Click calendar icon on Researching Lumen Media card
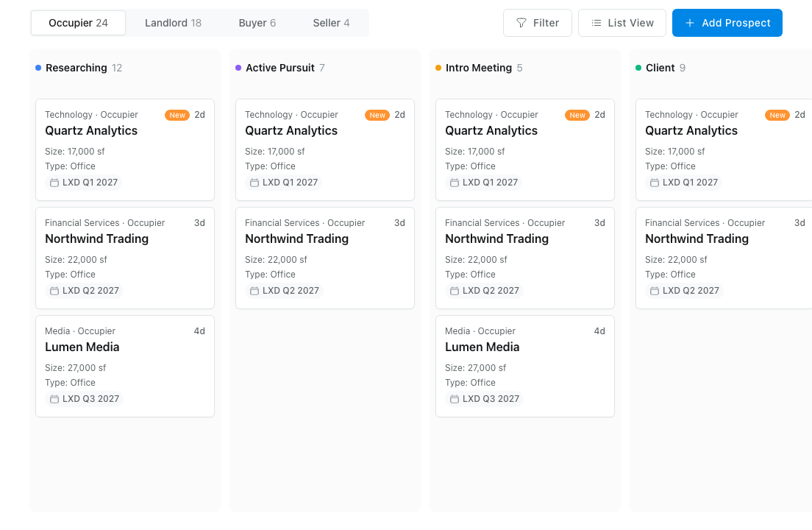Viewport: 812px width, 530px height. [54, 399]
